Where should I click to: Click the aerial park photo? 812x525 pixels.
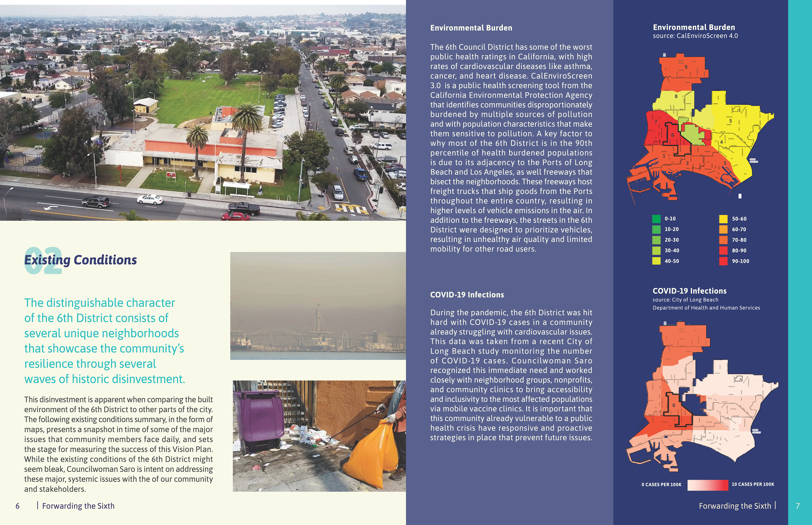point(203,112)
